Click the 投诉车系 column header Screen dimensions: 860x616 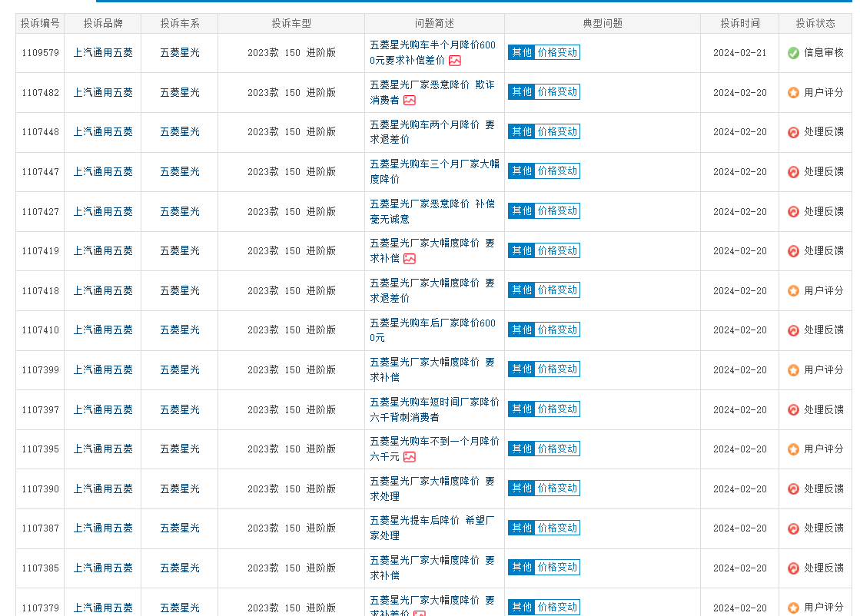[x=180, y=24]
